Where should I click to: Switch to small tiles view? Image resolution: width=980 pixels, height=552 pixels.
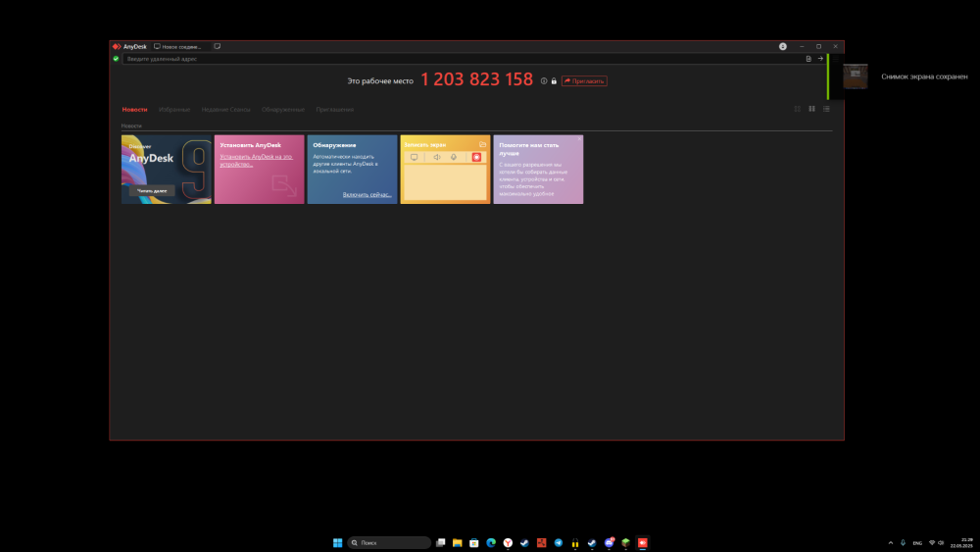798,109
